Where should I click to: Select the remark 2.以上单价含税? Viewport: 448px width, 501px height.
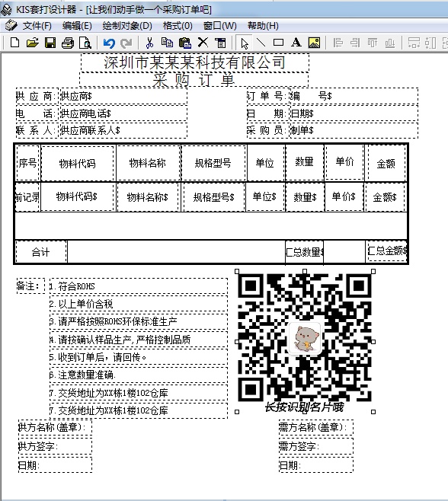(x=139, y=304)
